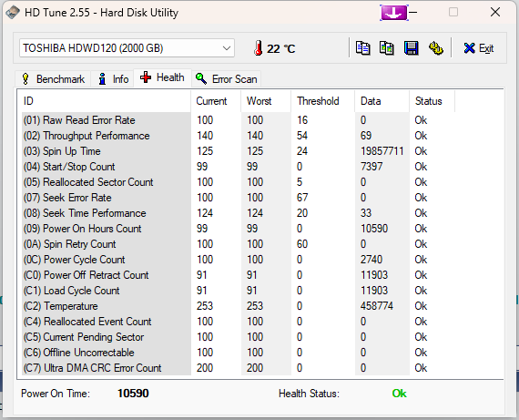This screenshot has width=519, height=420.
Task: Click the Status column header
Action: (x=432, y=101)
